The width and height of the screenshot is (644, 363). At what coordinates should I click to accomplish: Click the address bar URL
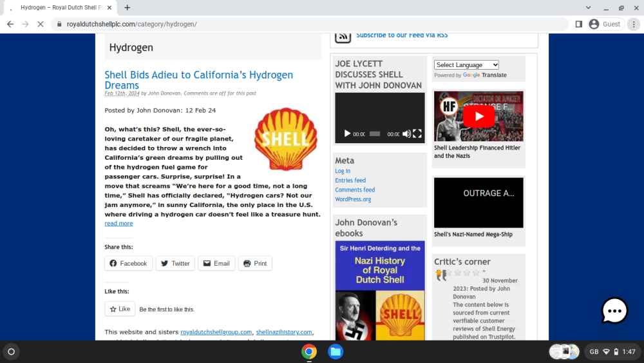pyautogui.click(x=132, y=25)
